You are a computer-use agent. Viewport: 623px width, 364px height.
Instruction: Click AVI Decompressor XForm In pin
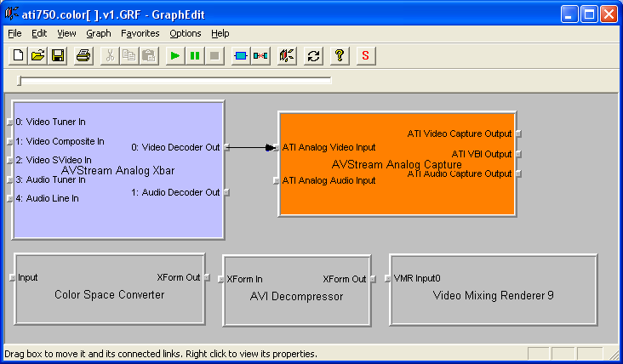click(221, 280)
